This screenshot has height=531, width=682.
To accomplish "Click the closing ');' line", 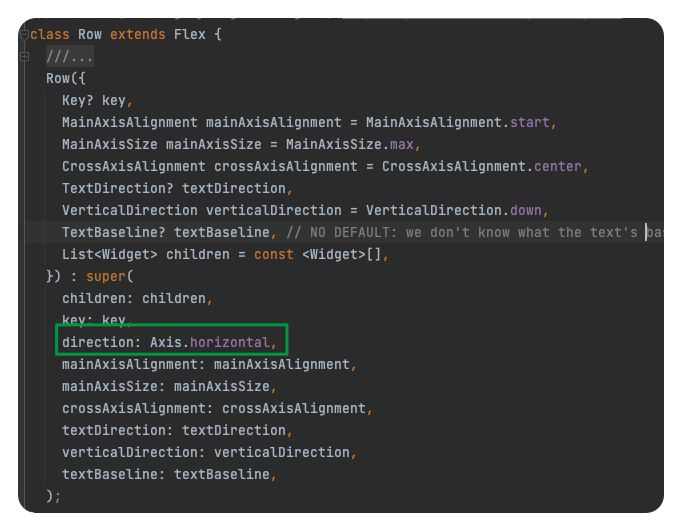I will pos(53,496).
